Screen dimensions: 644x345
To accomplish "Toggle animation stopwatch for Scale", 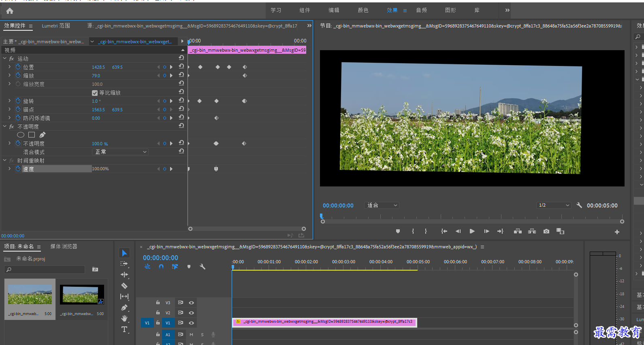I will (x=18, y=75).
